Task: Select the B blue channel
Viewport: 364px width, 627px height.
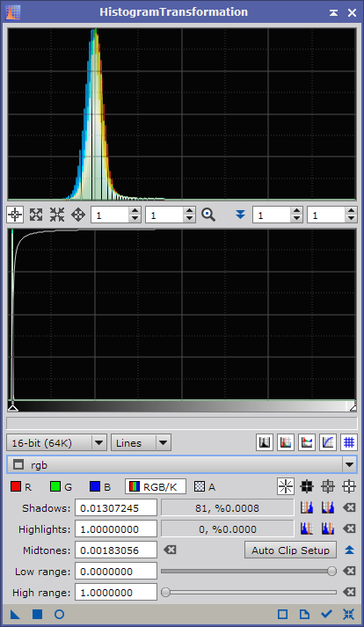Action: [100, 486]
